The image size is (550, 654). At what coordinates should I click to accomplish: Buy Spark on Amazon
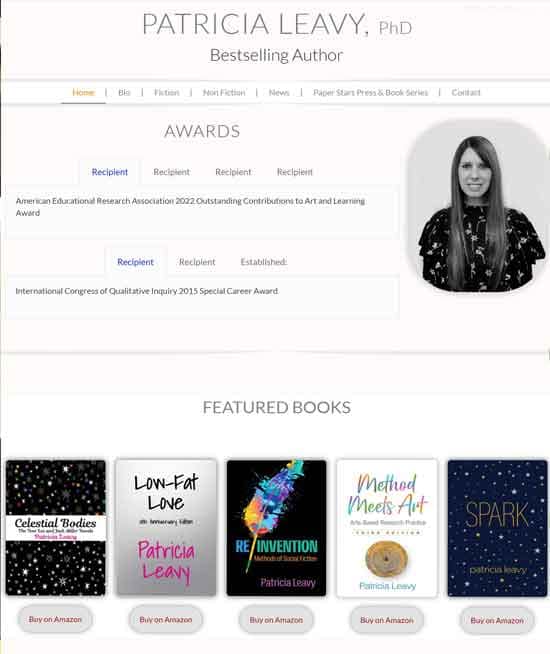pos(497,621)
